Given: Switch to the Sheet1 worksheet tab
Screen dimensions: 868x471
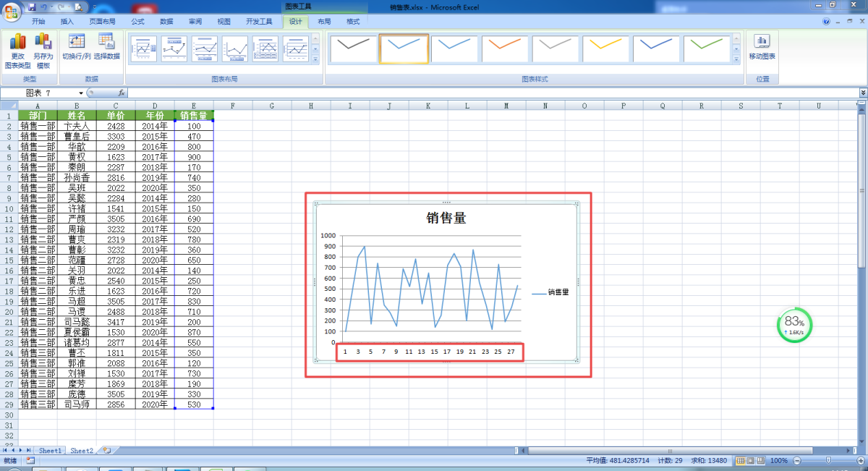Looking at the screenshot, I should click(50, 450).
